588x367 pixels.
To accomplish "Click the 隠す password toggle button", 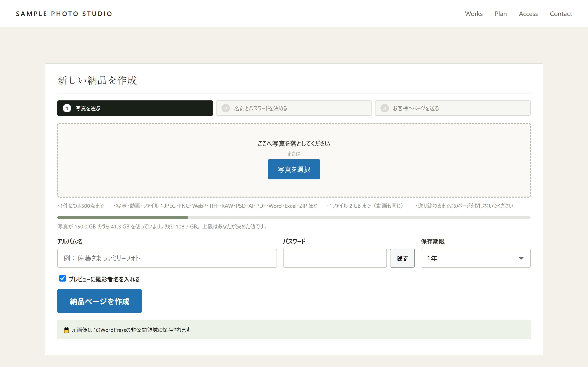I will (x=402, y=258).
